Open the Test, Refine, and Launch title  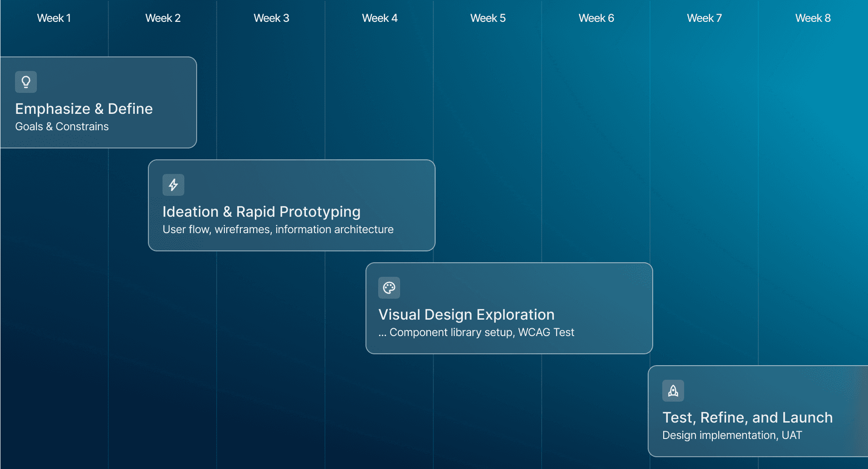[747, 418]
